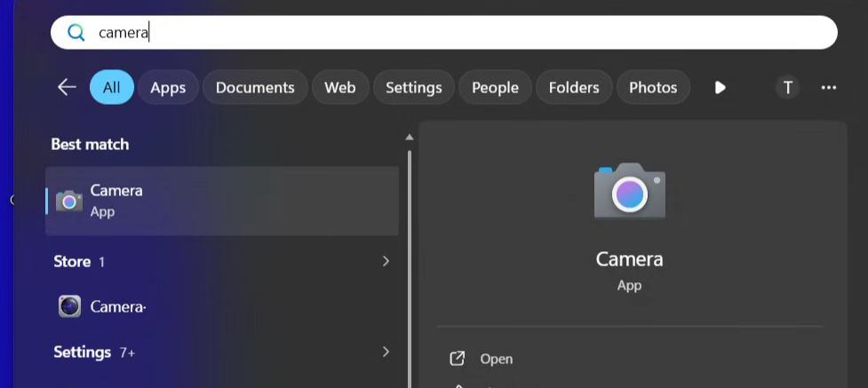Filter results by Photos
Screen dimensions: 868x388
pos(653,87)
